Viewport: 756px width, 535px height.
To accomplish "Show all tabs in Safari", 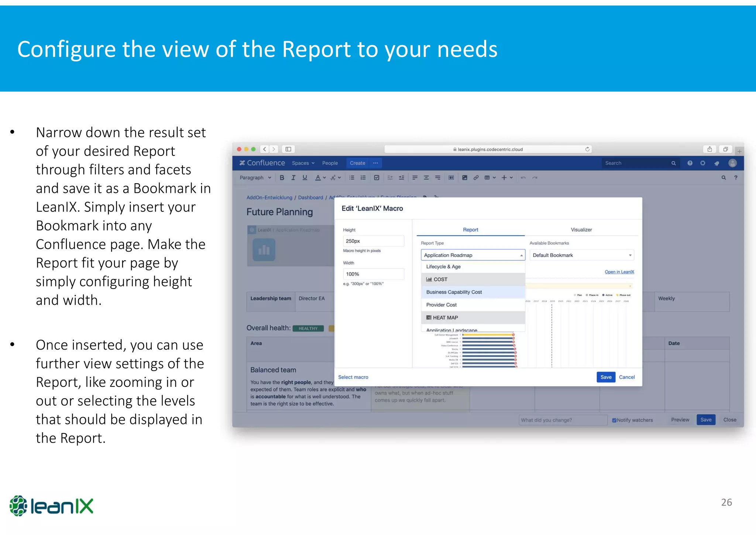I will [x=725, y=149].
